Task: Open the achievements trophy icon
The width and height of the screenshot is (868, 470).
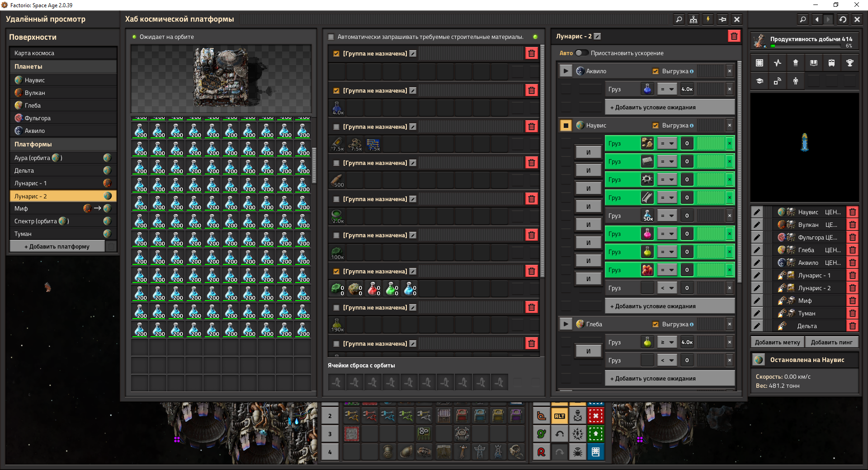Action: pyautogui.click(x=850, y=63)
